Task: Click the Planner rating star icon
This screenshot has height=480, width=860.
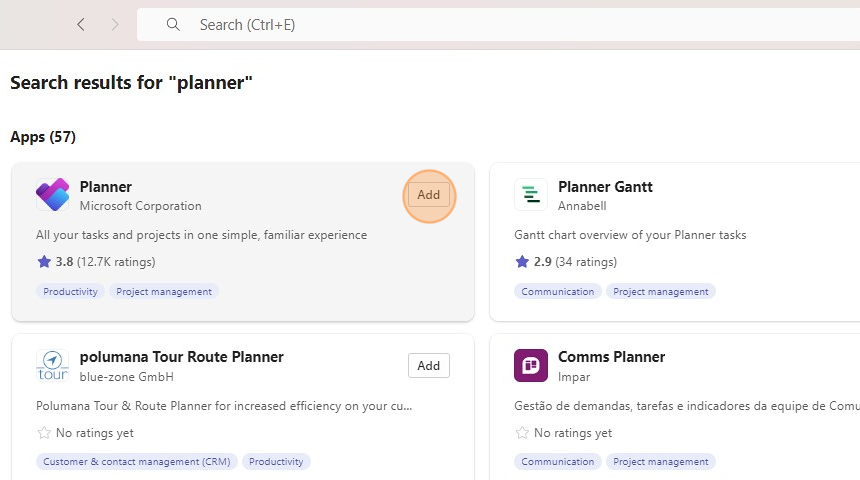Action: point(44,262)
